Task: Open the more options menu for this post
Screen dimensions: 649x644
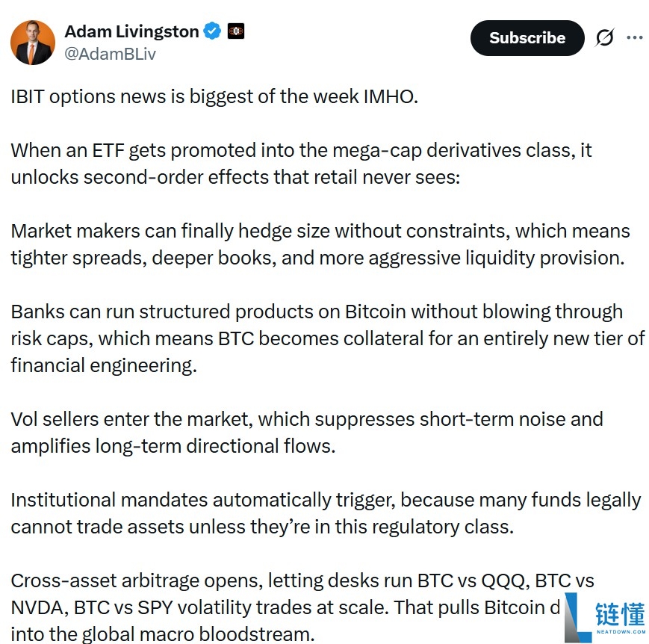Action: click(636, 37)
